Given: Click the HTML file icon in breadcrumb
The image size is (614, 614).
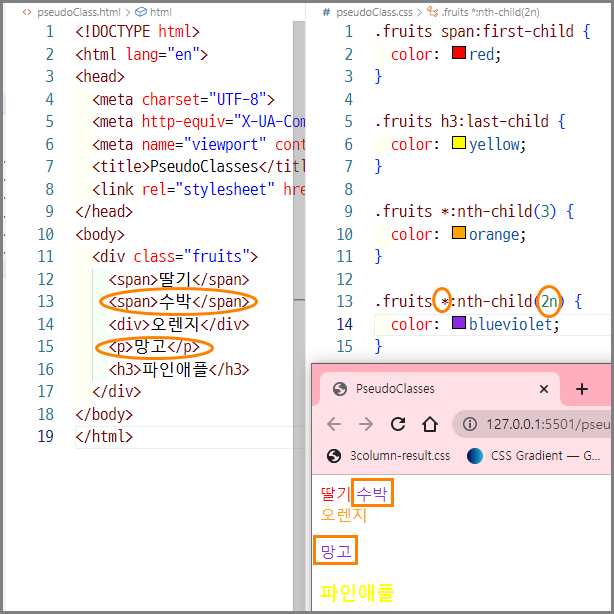Looking at the screenshot, I should click(x=27, y=12).
